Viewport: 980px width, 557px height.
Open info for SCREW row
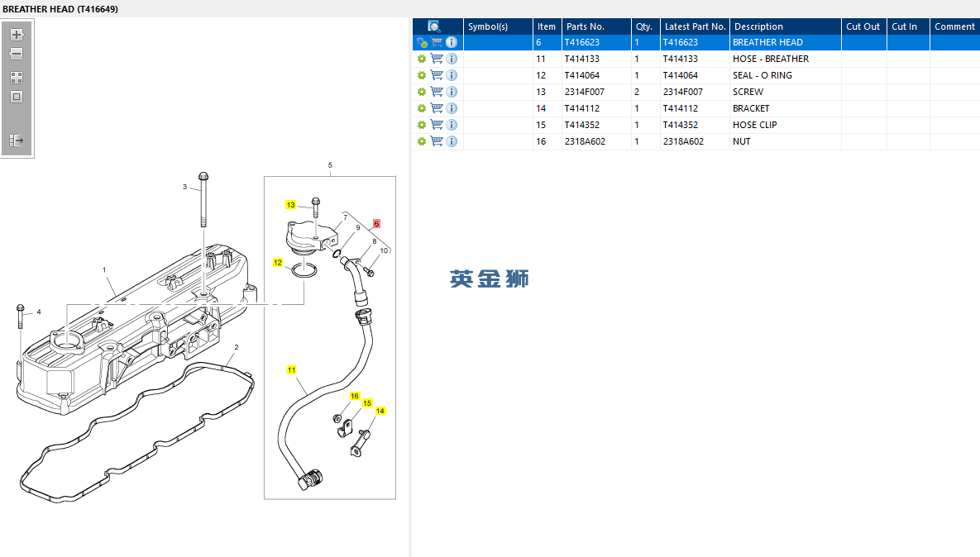point(452,92)
